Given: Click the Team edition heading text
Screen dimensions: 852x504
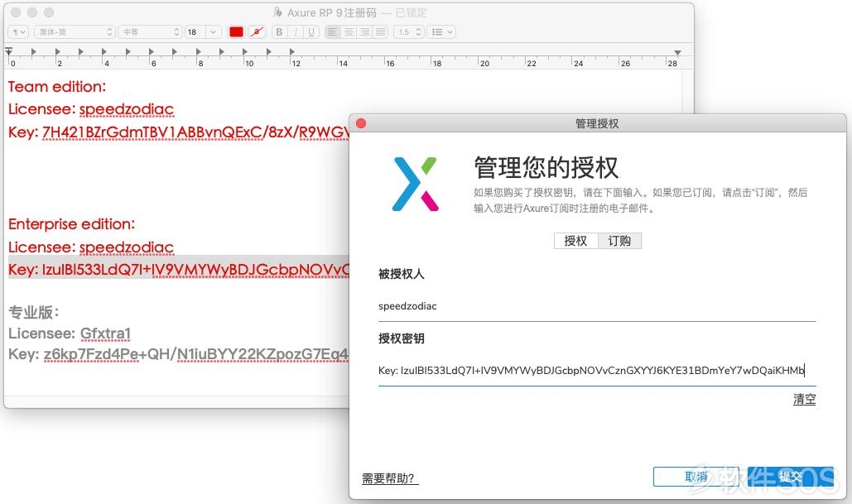Looking at the screenshot, I should coord(57,87).
